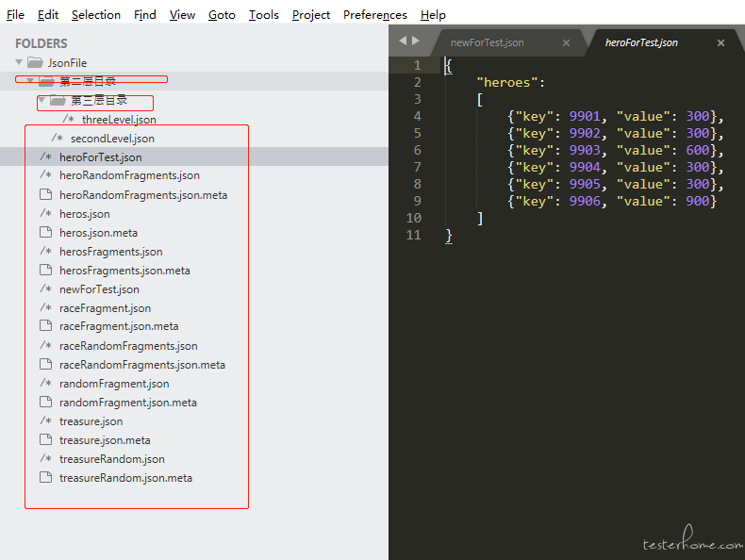Go to next tab with right arrow
The image size is (745, 560).
tap(416, 41)
